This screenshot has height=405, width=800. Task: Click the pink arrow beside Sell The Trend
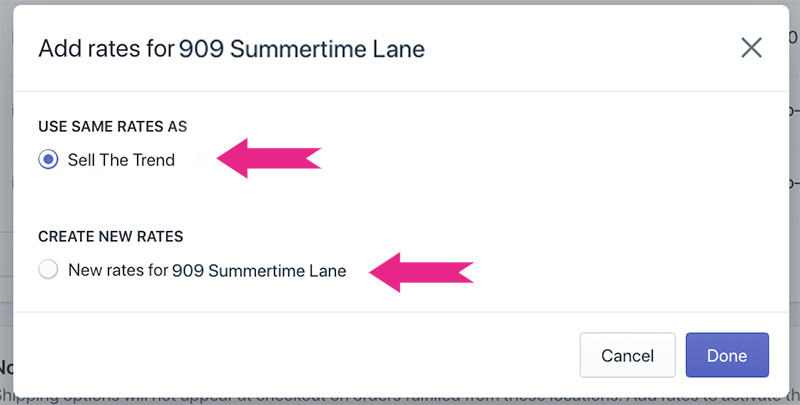[268, 158]
